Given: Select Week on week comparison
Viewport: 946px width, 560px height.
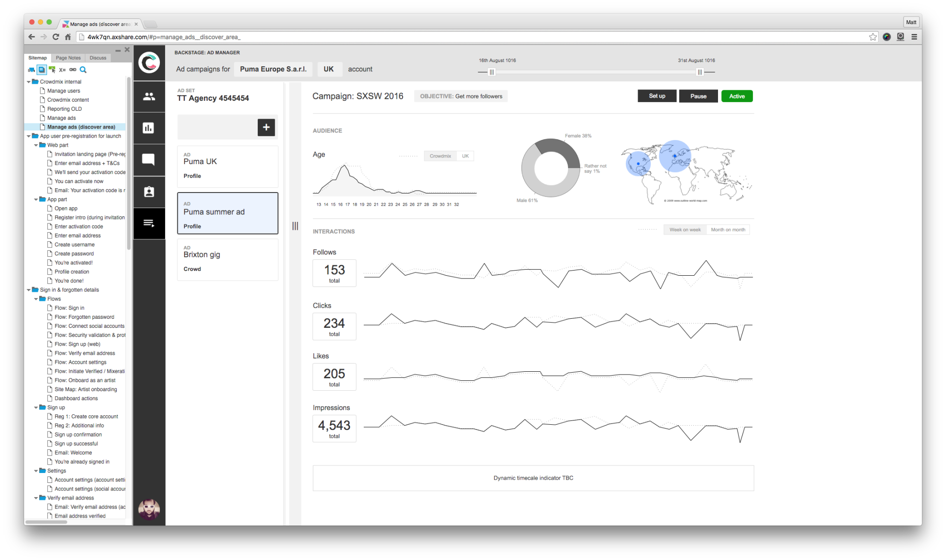Looking at the screenshot, I should click(x=685, y=230).
